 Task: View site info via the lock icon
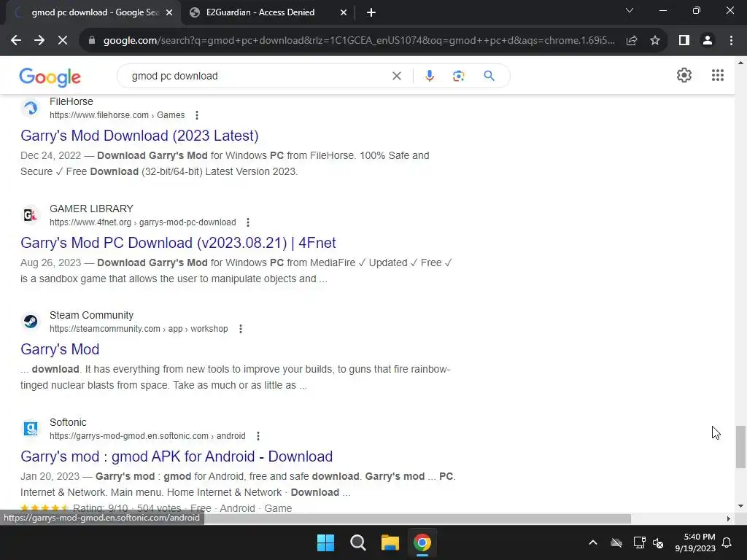pos(92,41)
